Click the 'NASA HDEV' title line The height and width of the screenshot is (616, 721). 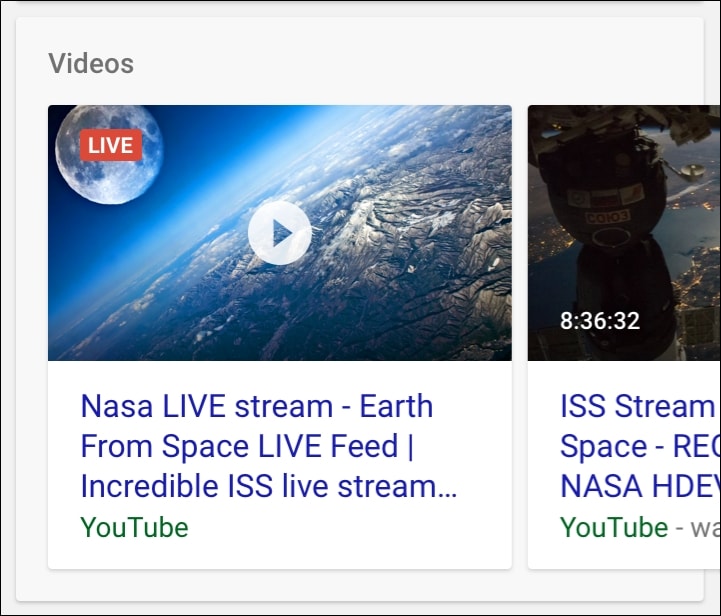click(x=640, y=487)
